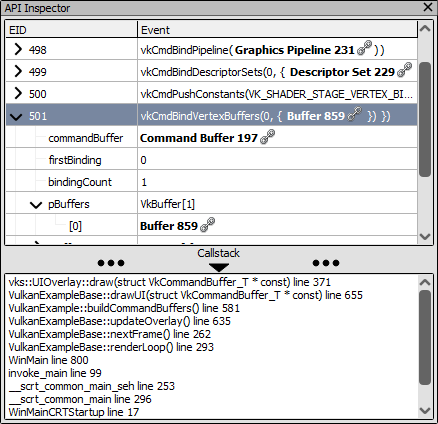
Task: Expand event 499 vkCmdBindDescriptorSets
Action: 18,71
